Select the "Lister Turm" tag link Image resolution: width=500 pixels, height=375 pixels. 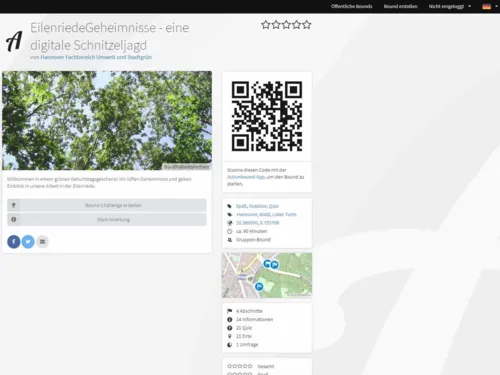point(284,214)
